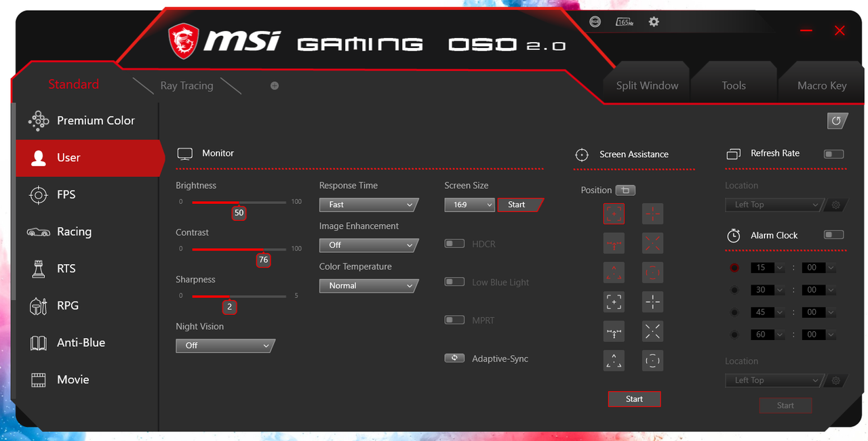Open the RGB lighting icon in title bar

coord(595,22)
